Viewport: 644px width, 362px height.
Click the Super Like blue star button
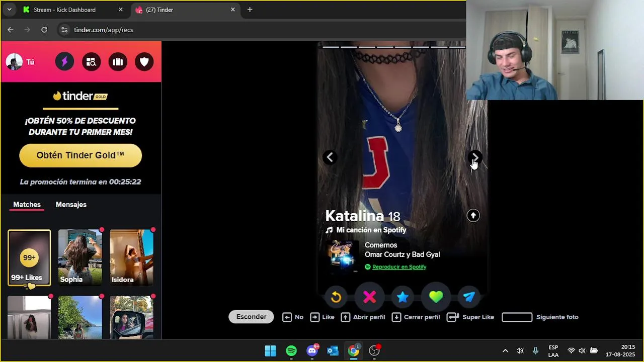pyautogui.click(x=403, y=297)
